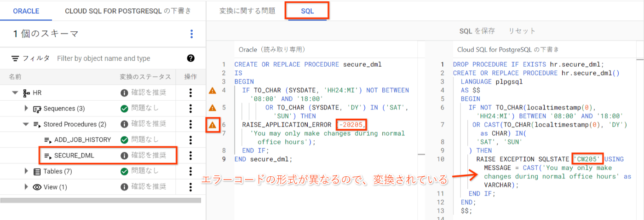This screenshot has height=220, width=644.
Task: Open filter help question mark icon
Action: (191, 58)
